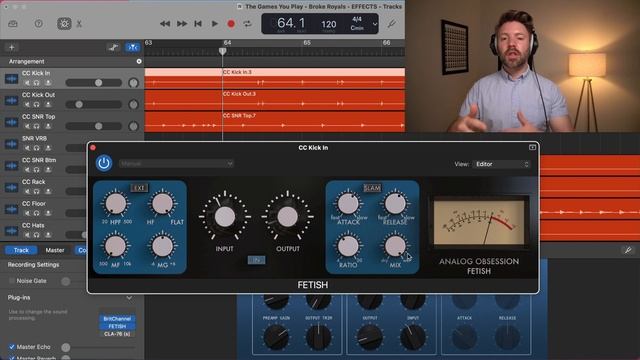Screen dimensions: 640x360
Task: Toggle the automation button in track header
Action: [113, 47]
